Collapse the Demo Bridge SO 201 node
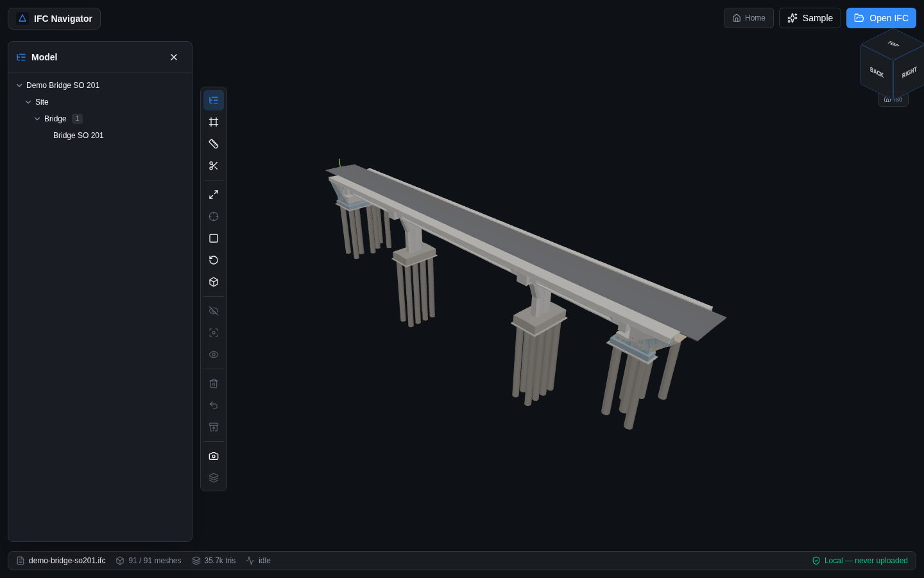Viewport: 924px width, 578px height. point(19,85)
